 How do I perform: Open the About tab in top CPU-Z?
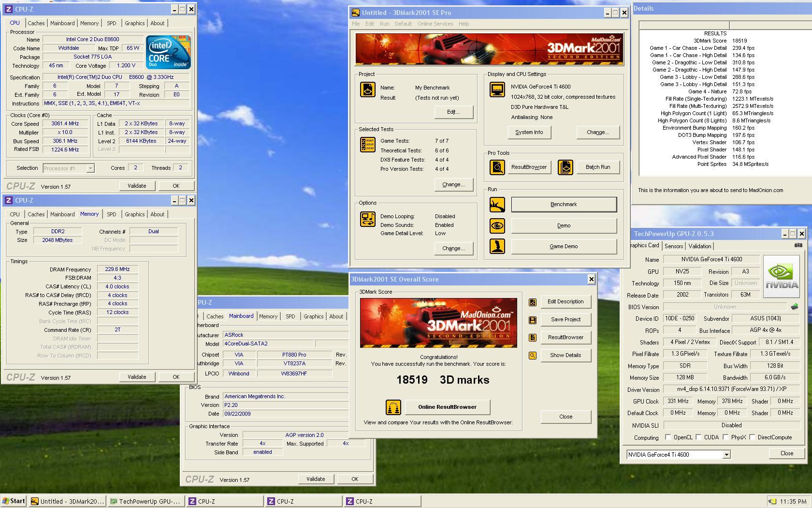[x=158, y=23]
